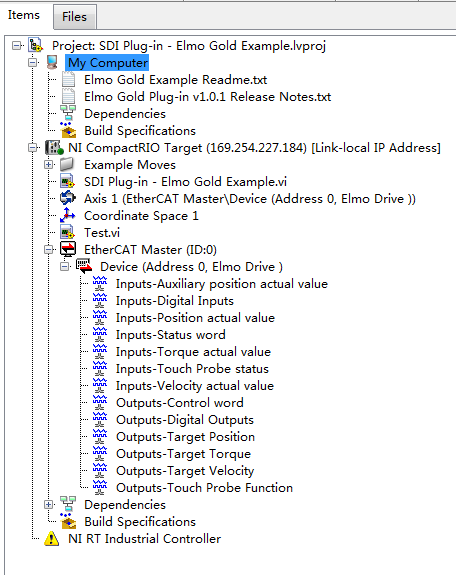Image resolution: width=456 pixels, height=575 pixels.
Task: Click the warning icon for NI RT Controller
Action: point(52,539)
